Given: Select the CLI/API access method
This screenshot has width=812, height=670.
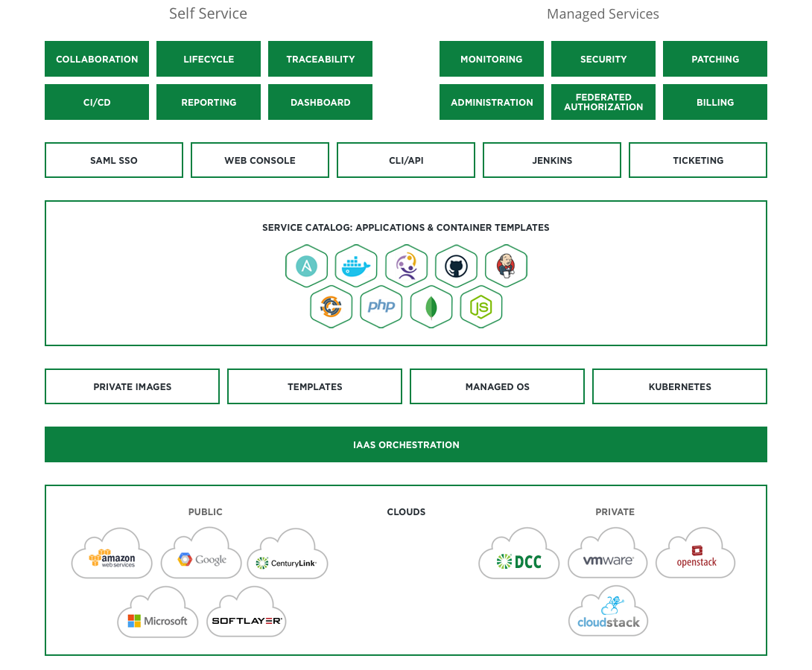Looking at the screenshot, I should [x=405, y=160].
